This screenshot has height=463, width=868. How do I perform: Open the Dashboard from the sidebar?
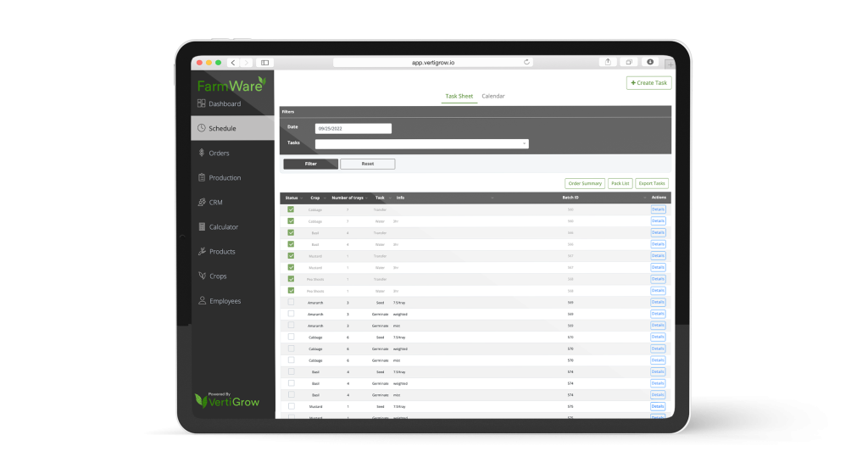pos(225,103)
